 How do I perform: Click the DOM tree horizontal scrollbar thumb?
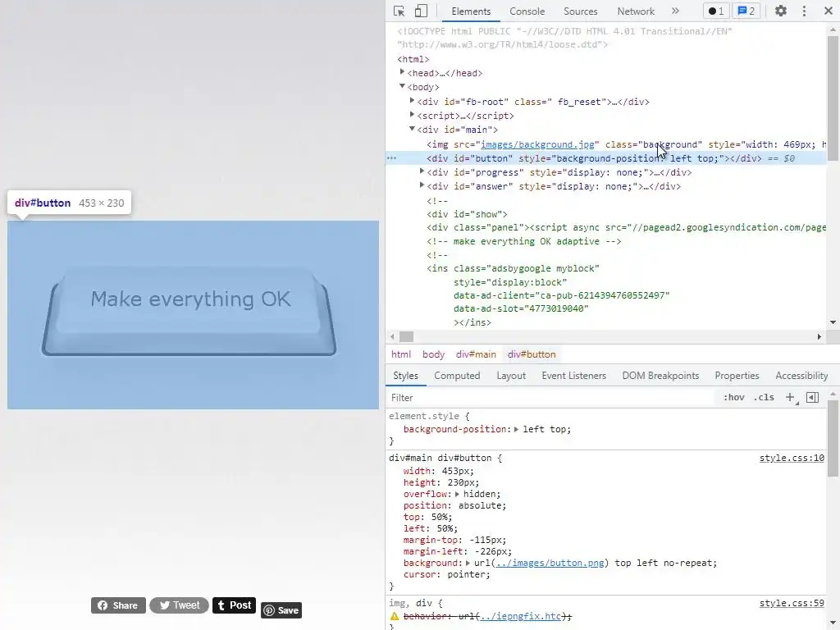point(407,336)
